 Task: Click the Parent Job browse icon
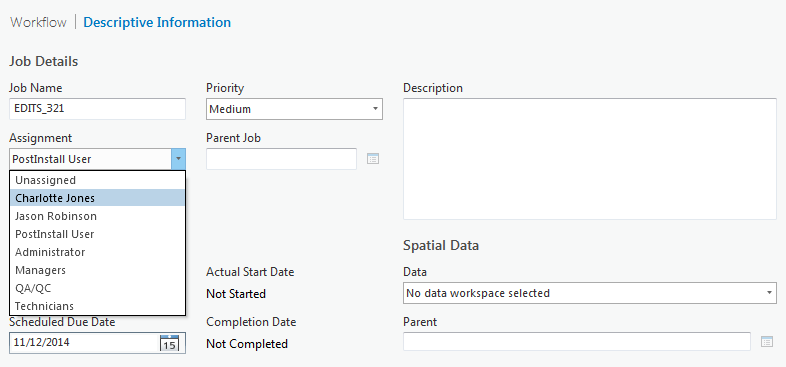[373, 159]
